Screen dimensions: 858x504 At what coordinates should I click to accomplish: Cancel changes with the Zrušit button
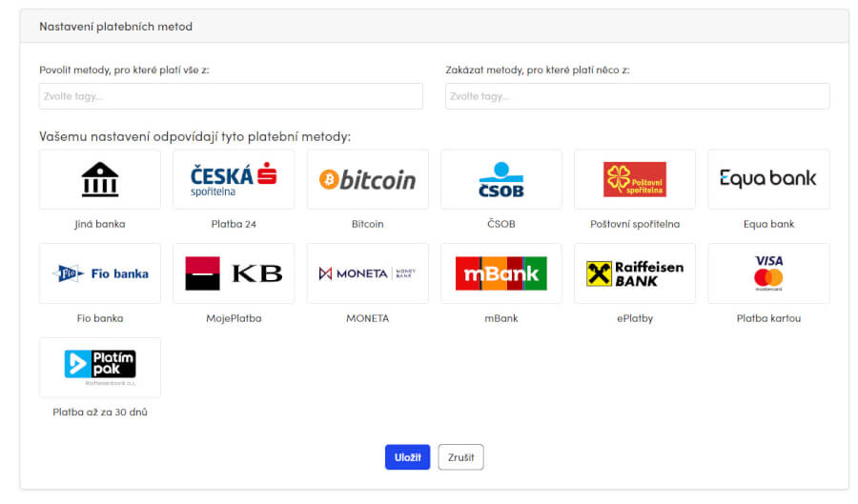coord(460,457)
